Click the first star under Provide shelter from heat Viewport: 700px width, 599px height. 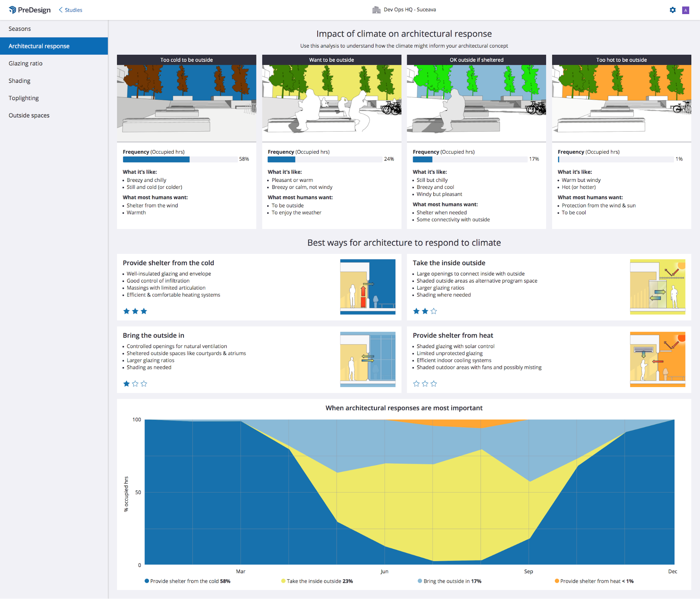416,383
